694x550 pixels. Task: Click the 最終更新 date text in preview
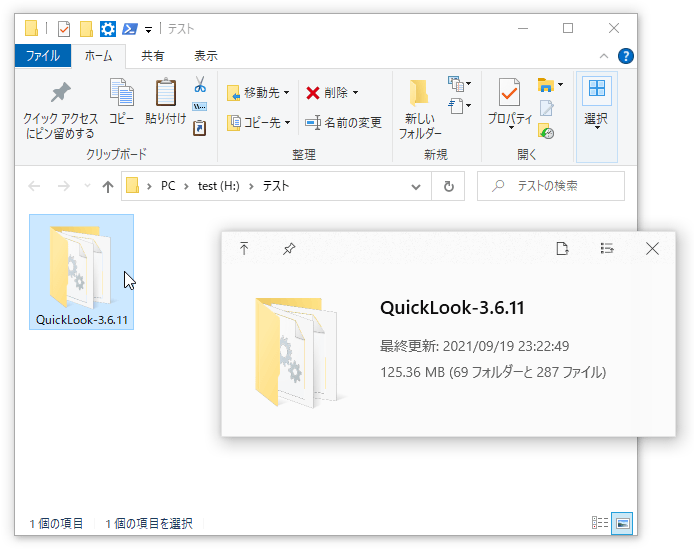click(x=474, y=346)
